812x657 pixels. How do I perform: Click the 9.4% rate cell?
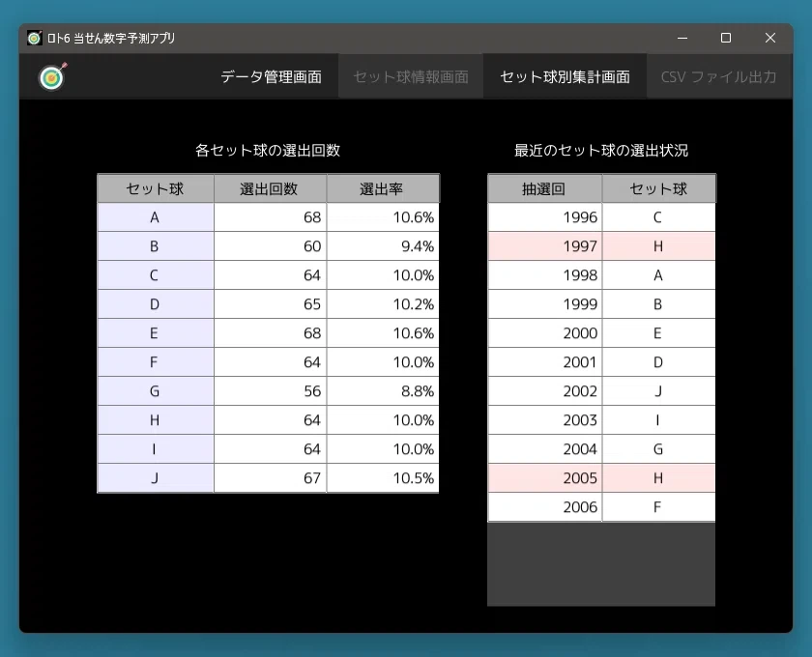(383, 246)
